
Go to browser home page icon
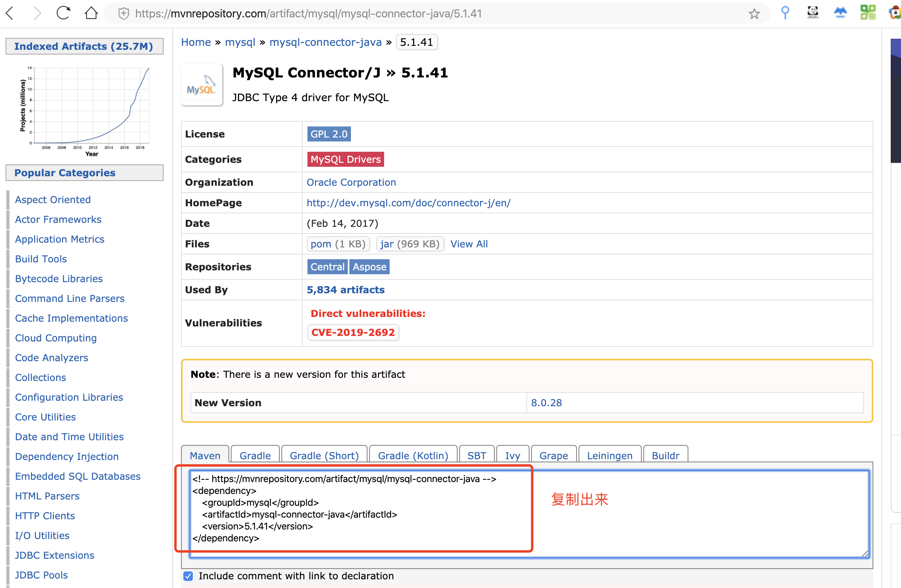pyautogui.click(x=91, y=13)
